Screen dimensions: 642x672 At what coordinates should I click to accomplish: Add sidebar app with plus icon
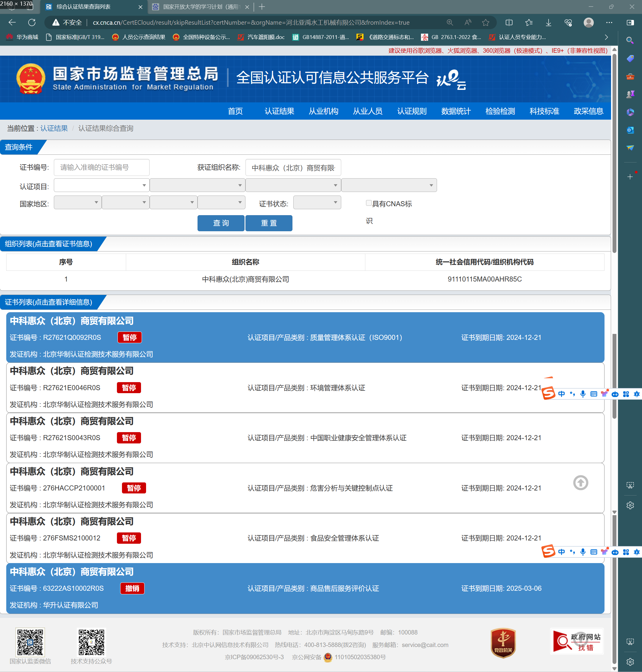(x=630, y=177)
